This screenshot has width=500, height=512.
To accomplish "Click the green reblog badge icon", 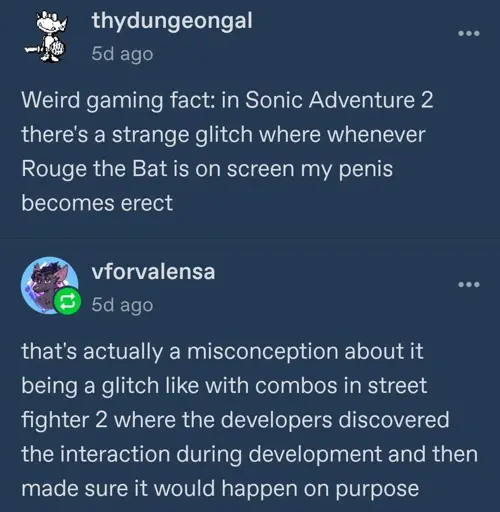I will click(67, 301).
